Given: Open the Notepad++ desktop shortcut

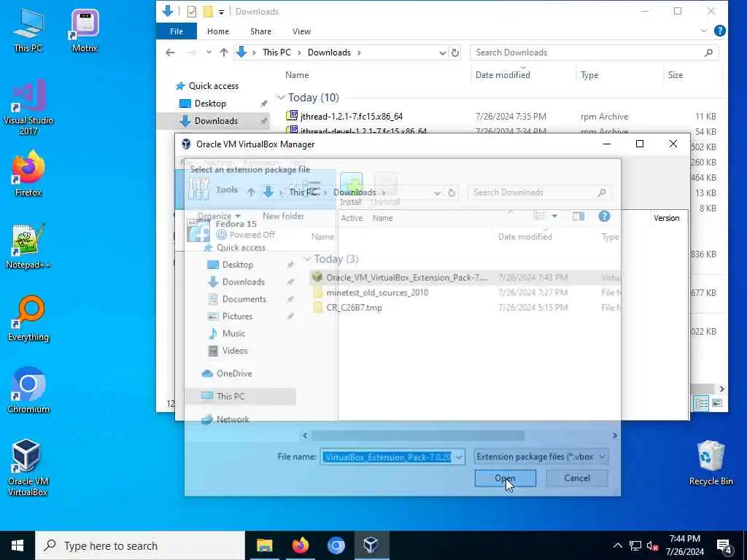Looking at the screenshot, I should point(28,246).
